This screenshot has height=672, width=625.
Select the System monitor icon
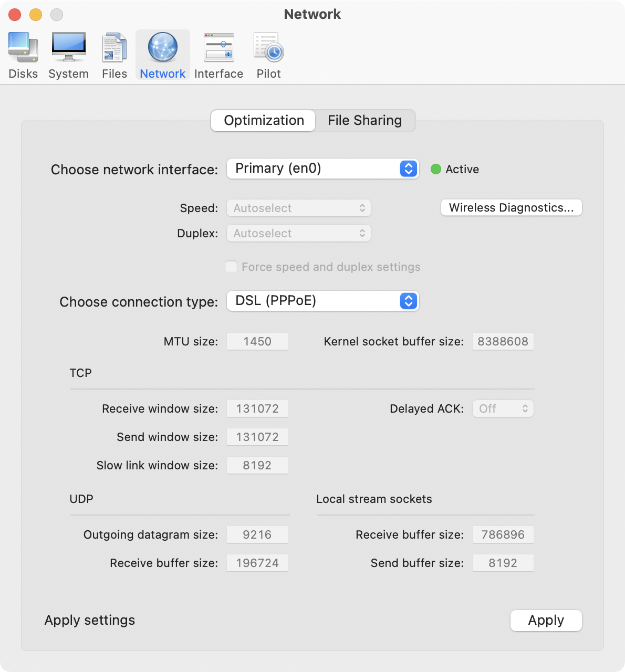[68, 48]
